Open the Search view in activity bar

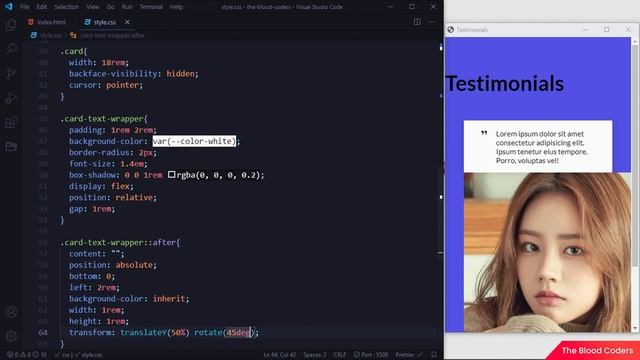click(x=11, y=49)
